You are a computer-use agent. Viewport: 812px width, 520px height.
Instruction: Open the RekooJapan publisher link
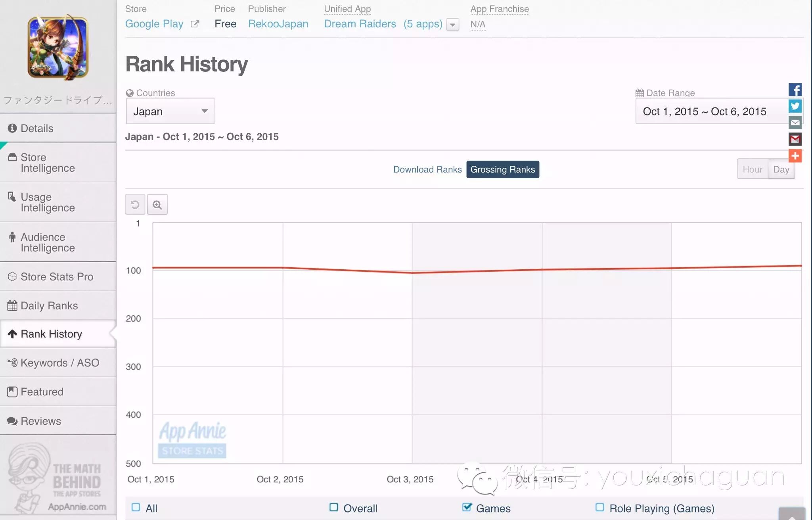pyautogui.click(x=278, y=24)
